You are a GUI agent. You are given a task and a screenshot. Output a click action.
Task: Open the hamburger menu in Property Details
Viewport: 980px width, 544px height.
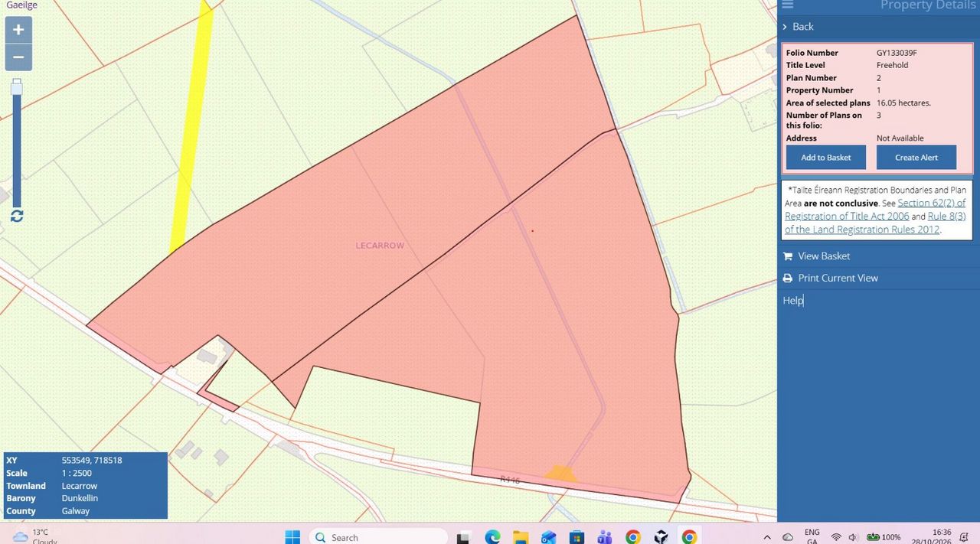pos(788,5)
